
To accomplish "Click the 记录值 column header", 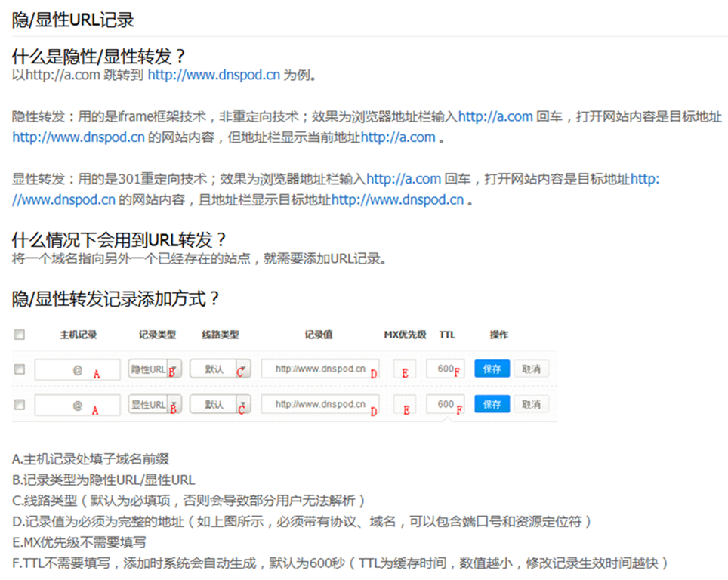I will coord(319,335).
